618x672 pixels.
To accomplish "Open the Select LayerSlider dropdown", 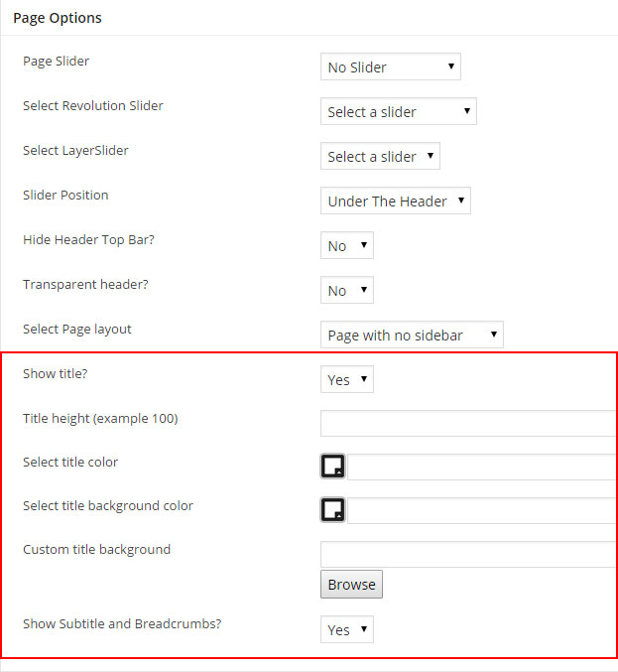I will [380, 157].
